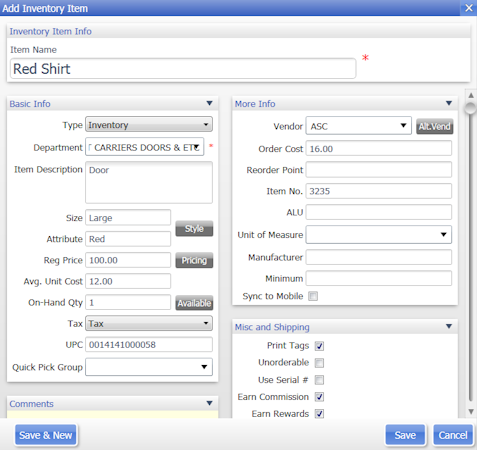Click the Save & New button
This screenshot has width=477, height=450.
point(46,435)
